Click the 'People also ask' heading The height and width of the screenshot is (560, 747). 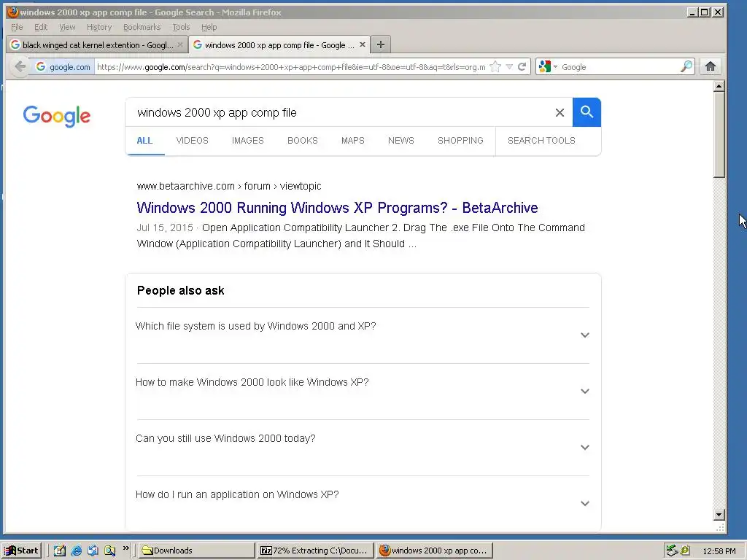(x=181, y=290)
